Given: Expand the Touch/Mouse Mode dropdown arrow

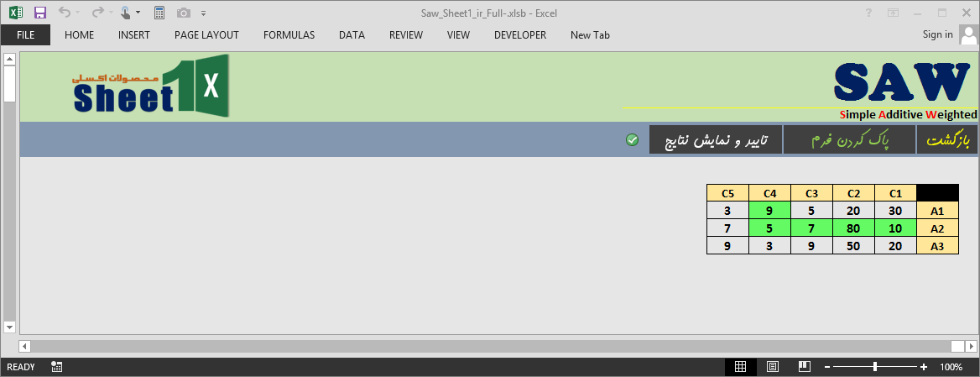Looking at the screenshot, I should point(138,13).
